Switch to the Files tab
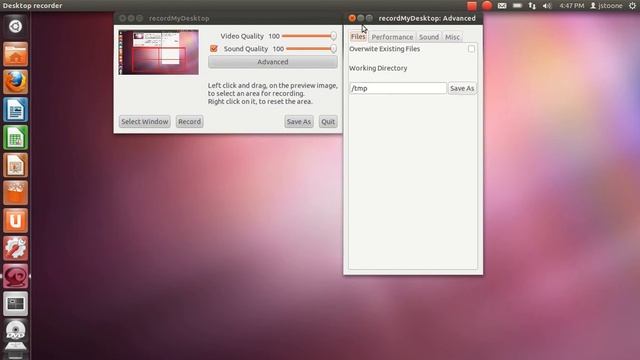 pos(358,37)
